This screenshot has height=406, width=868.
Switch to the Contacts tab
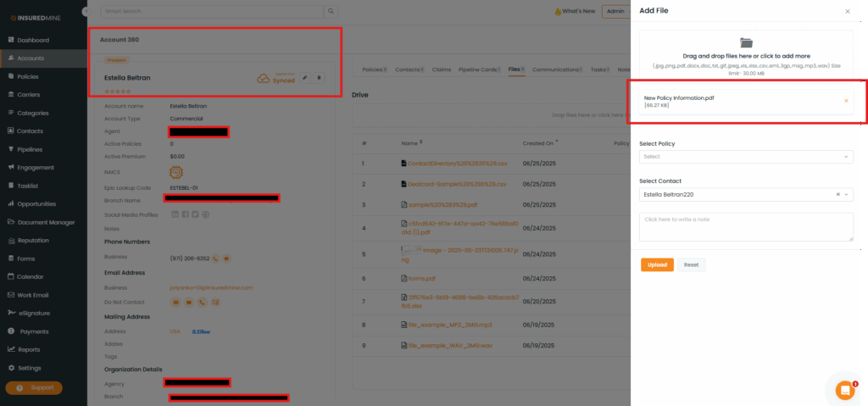point(409,70)
